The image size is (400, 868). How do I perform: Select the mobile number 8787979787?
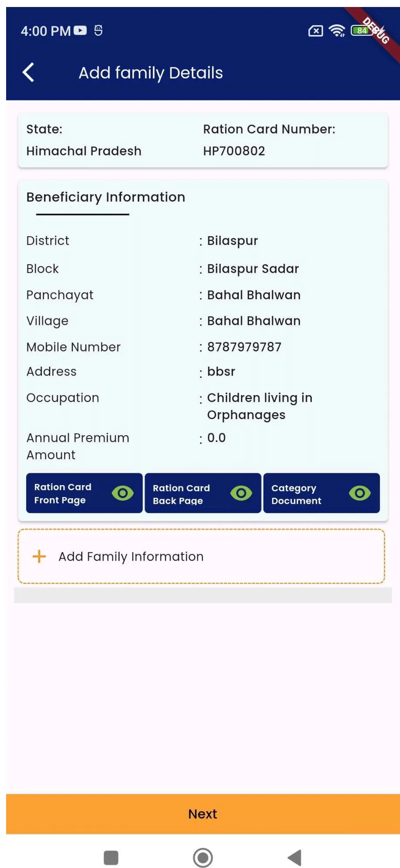pyautogui.click(x=244, y=347)
